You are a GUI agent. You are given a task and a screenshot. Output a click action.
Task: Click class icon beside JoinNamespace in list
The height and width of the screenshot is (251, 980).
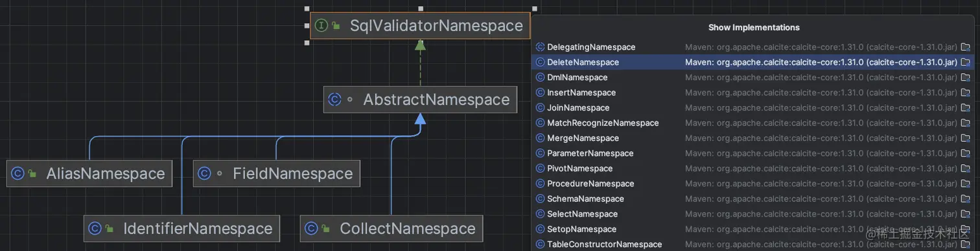[540, 108]
